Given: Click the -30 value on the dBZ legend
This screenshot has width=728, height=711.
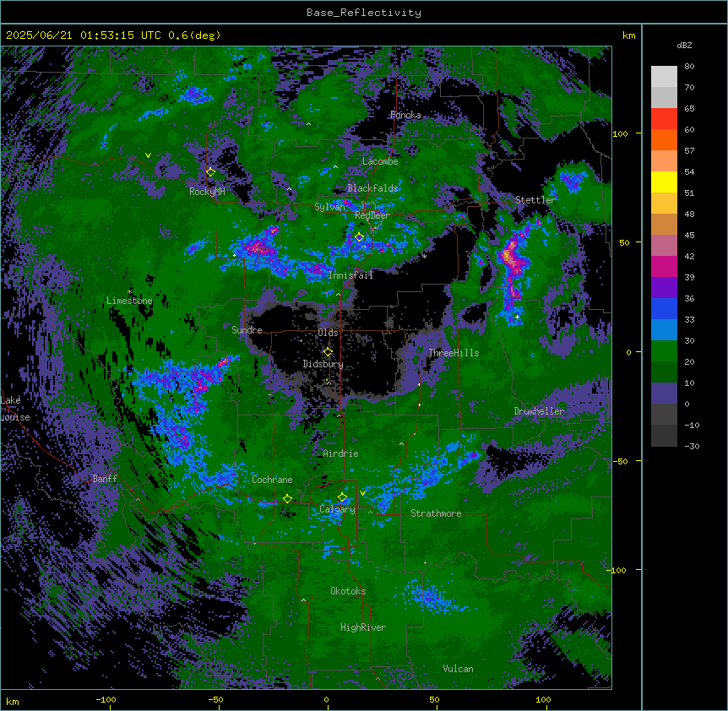Looking at the screenshot, I should pos(692,446).
